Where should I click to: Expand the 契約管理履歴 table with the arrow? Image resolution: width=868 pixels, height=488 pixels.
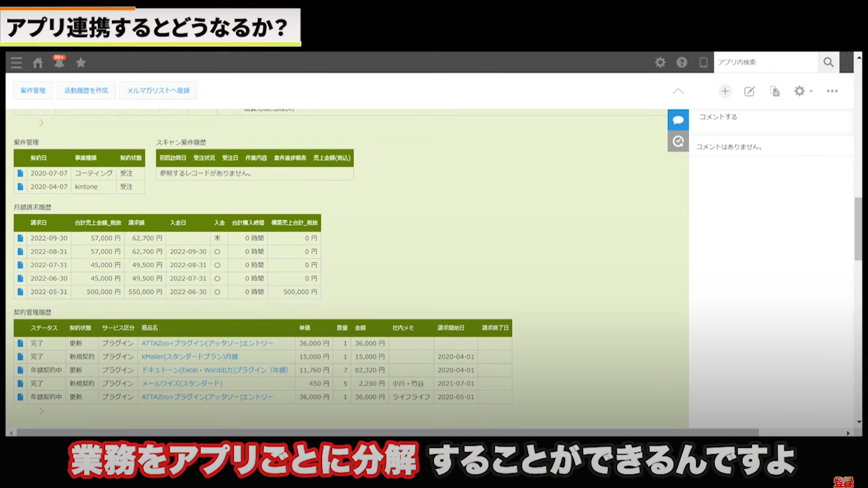pos(41,411)
